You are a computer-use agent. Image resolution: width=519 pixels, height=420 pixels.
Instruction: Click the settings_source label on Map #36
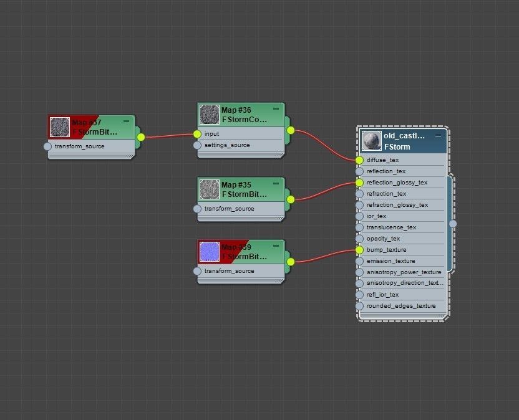pyautogui.click(x=227, y=145)
